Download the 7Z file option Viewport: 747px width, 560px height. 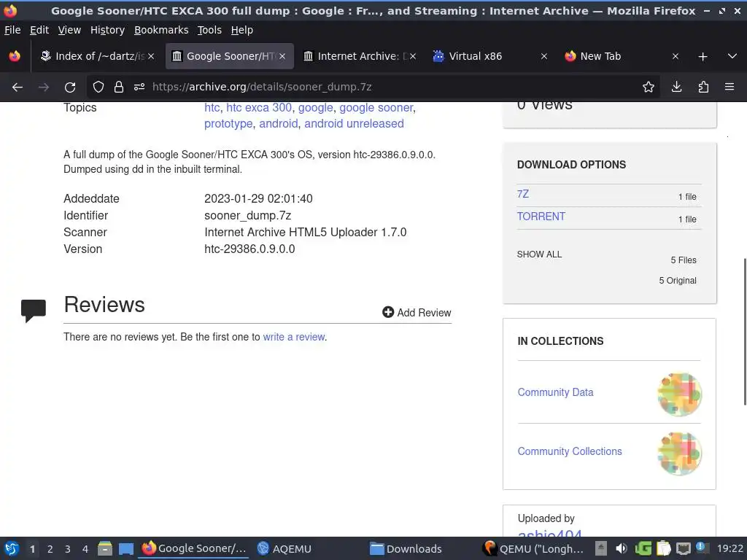[x=522, y=194]
